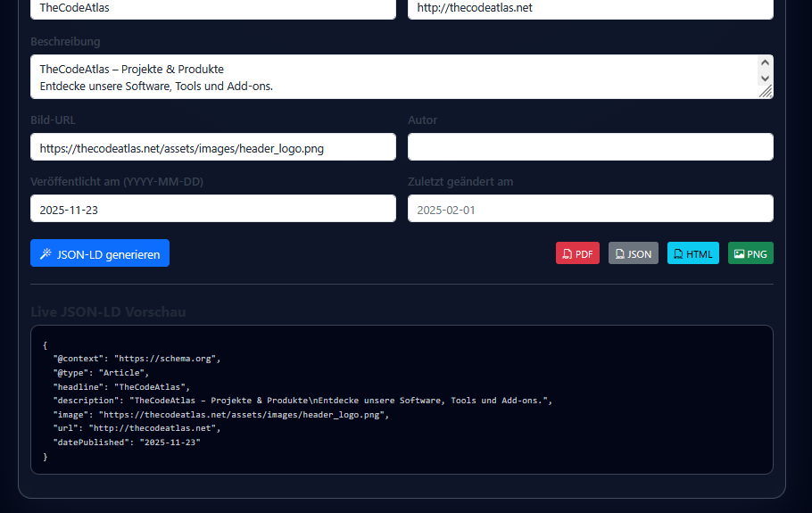Click the textarea resize handle
812x513 pixels.
pos(766,92)
